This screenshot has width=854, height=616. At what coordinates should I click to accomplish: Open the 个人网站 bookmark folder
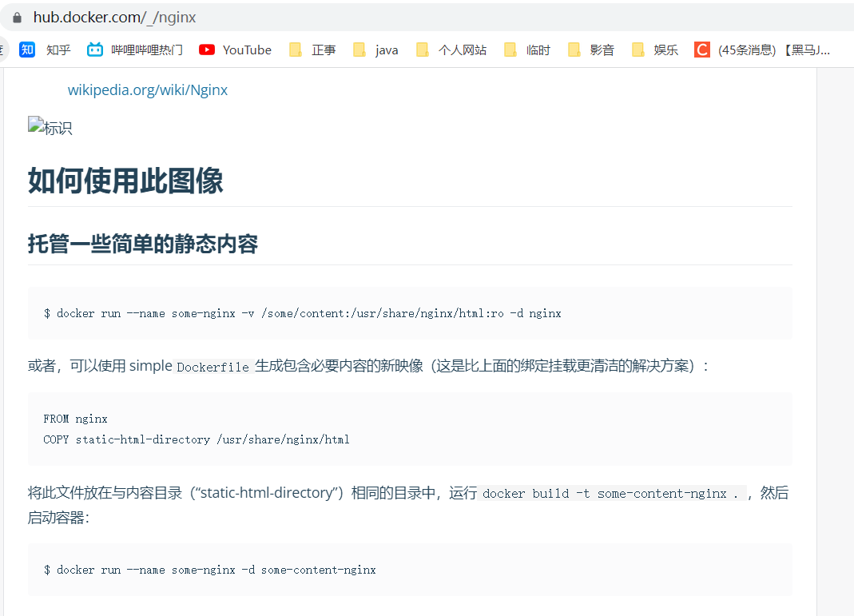pos(451,50)
